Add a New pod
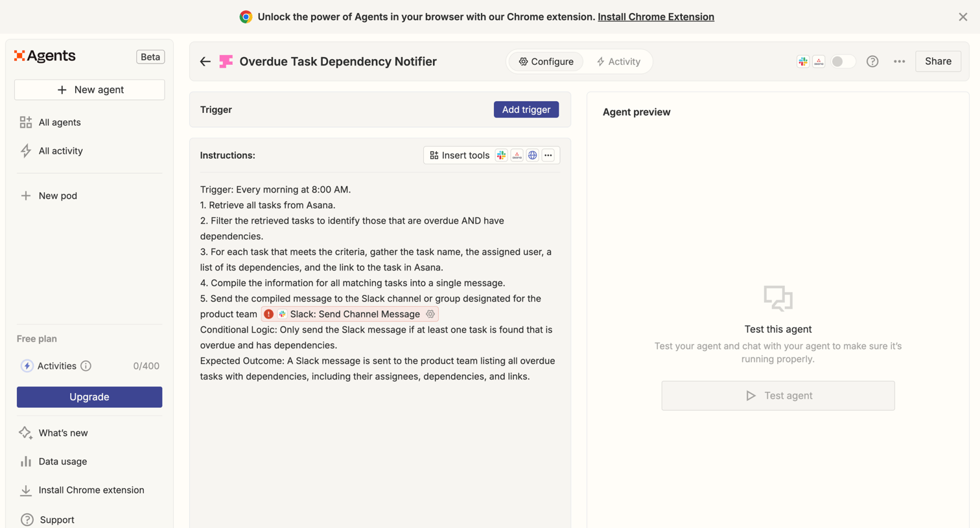Viewport: 980px width, 528px height. point(58,195)
